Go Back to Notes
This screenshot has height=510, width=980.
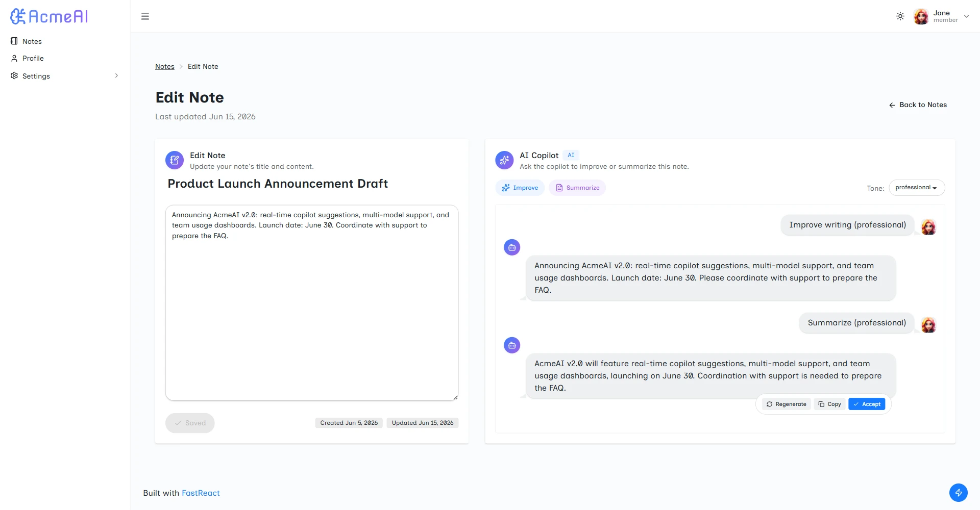(918, 105)
